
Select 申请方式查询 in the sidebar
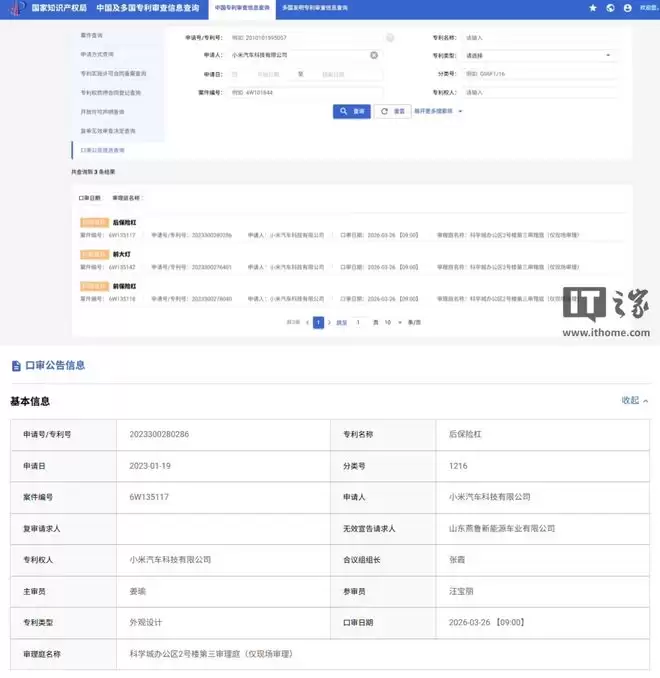pyautogui.click(x=98, y=54)
